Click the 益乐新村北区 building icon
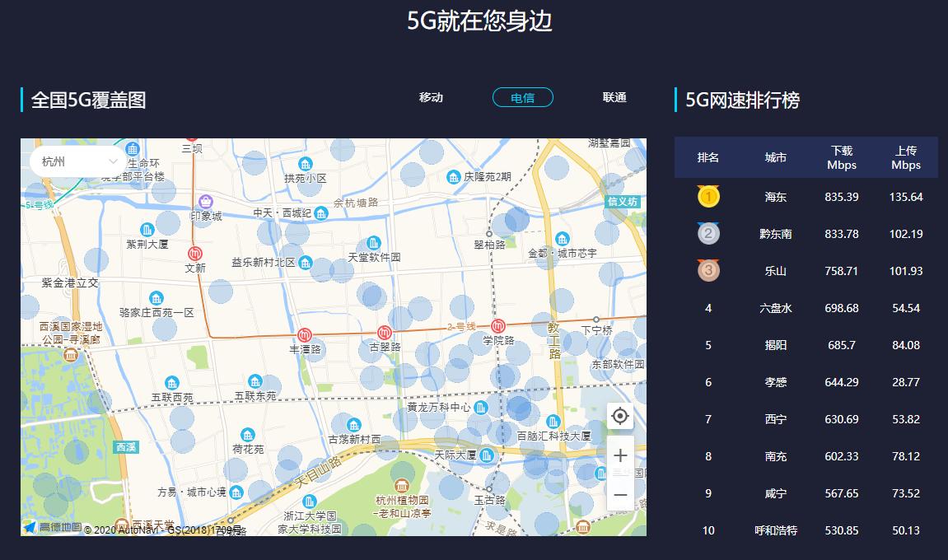Screen dimensions: 948x560 306,263
